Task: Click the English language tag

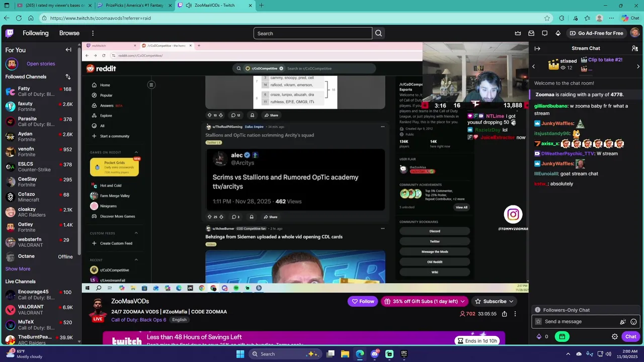Action: [179, 320]
